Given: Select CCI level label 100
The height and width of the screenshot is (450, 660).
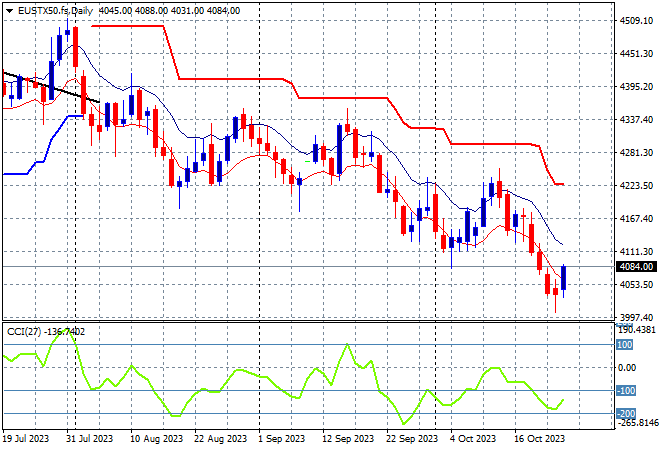Looking at the screenshot, I should point(625,345).
